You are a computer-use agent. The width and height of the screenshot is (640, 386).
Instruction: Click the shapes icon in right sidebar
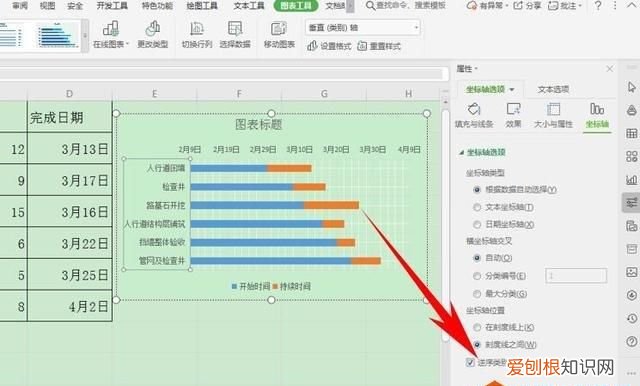[632, 110]
